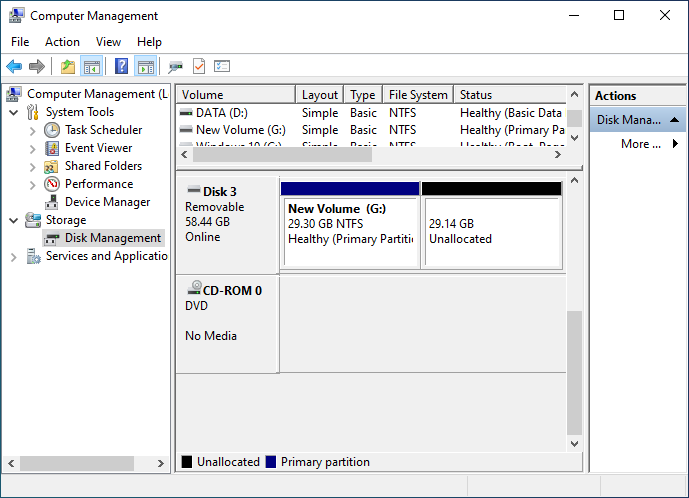The image size is (689, 498).
Task: Toggle the Show/Hide Action Pane icon
Action: pos(146,66)
